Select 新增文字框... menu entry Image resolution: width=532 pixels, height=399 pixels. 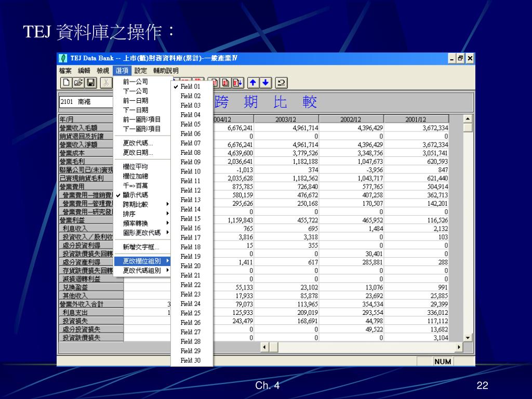[x=142, y=247]
